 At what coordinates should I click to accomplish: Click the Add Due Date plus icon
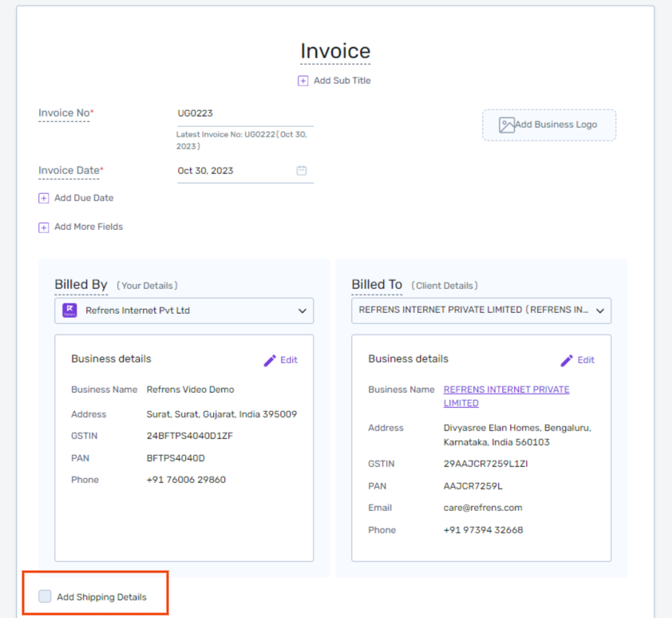point(44,198)
